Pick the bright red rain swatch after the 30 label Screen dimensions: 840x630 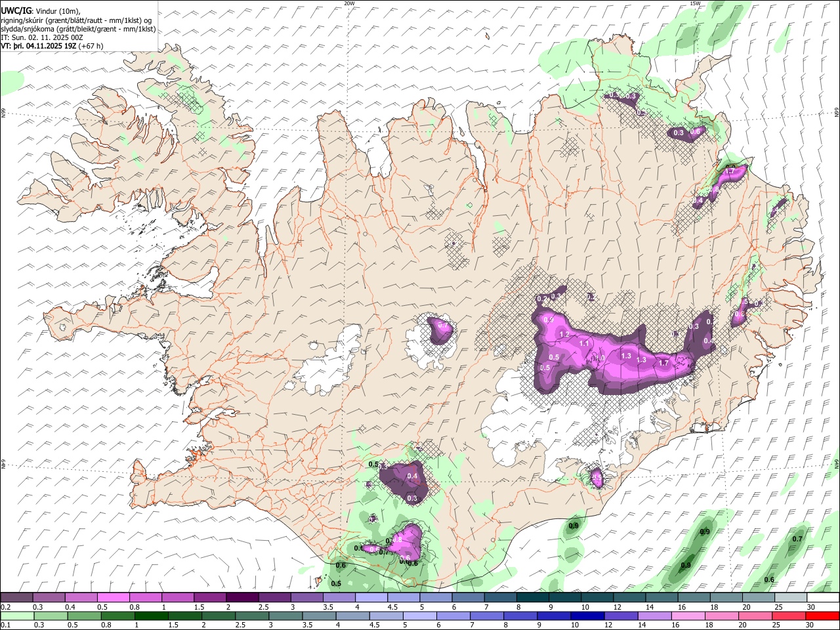point(822,616)
